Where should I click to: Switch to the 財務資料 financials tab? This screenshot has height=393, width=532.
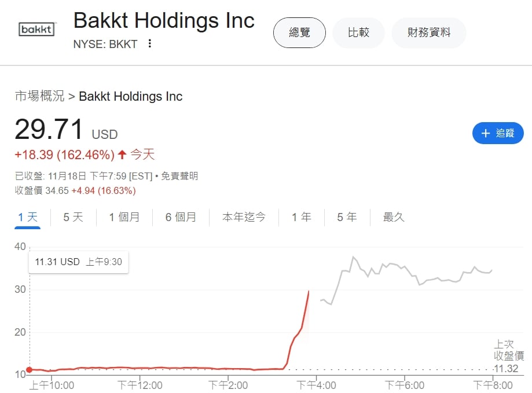pyautogui.click(x=428, y=32)
